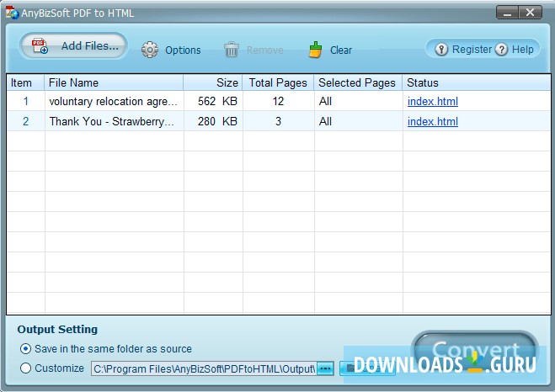Click the Remove trash can icon
The width and height of the screenshot is (555, 392).
(x=232, y=50)
